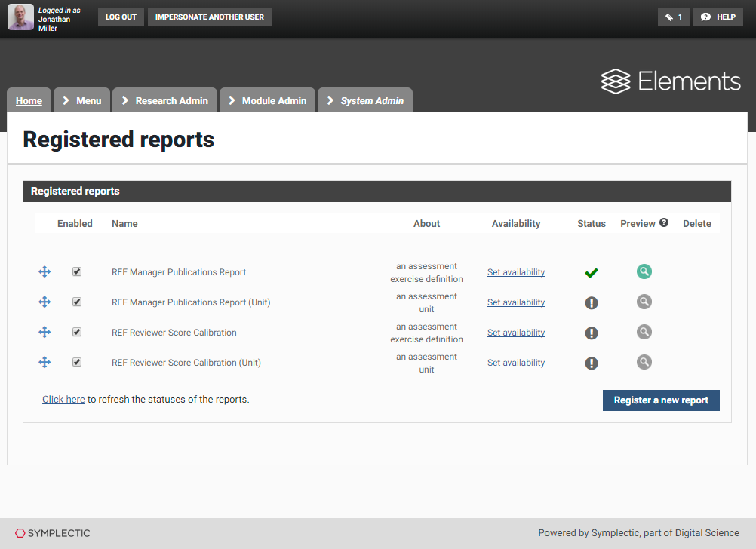
Task: Expand the Research Admin tab
Action: coord(164,100)
